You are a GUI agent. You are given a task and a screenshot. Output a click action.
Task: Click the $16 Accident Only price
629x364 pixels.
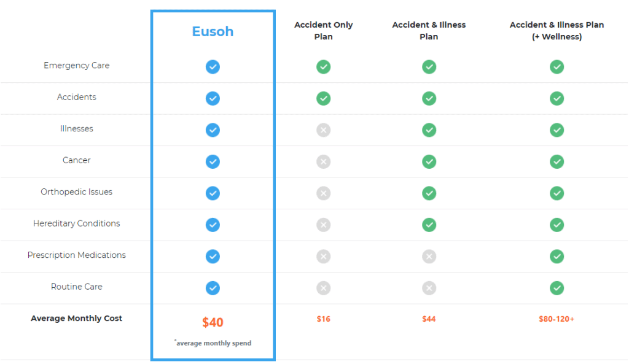[x=323, y=319]
